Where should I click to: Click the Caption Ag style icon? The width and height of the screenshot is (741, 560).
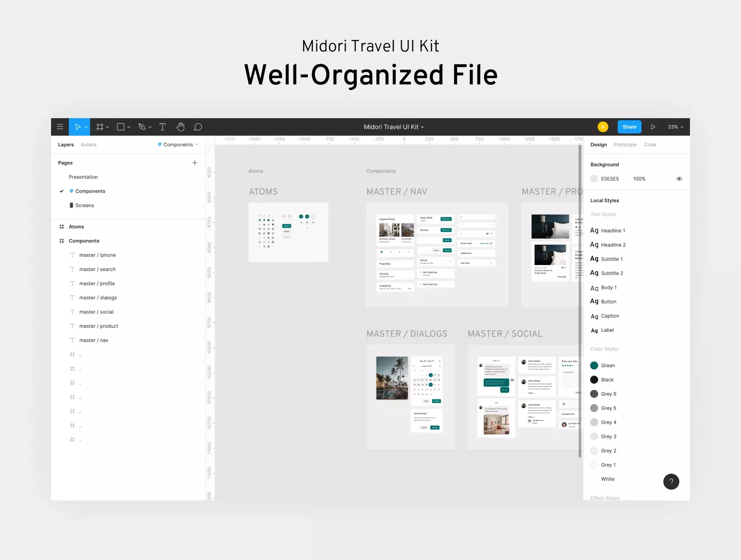pos(594,316)
